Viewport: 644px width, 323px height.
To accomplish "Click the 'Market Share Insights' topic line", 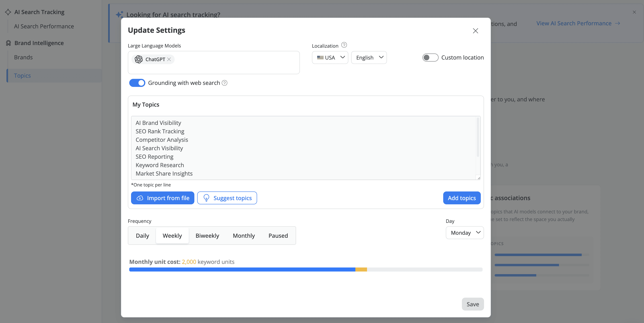I will pos(164,174).
